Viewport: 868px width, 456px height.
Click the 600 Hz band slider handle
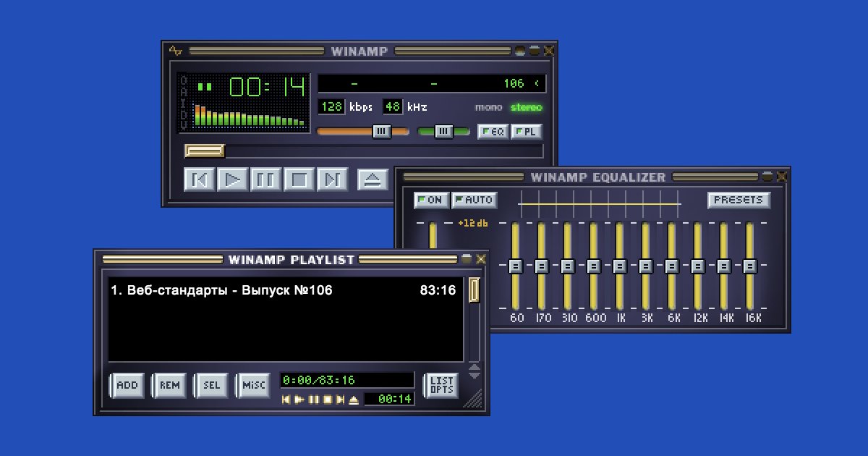tap(594, 266)
